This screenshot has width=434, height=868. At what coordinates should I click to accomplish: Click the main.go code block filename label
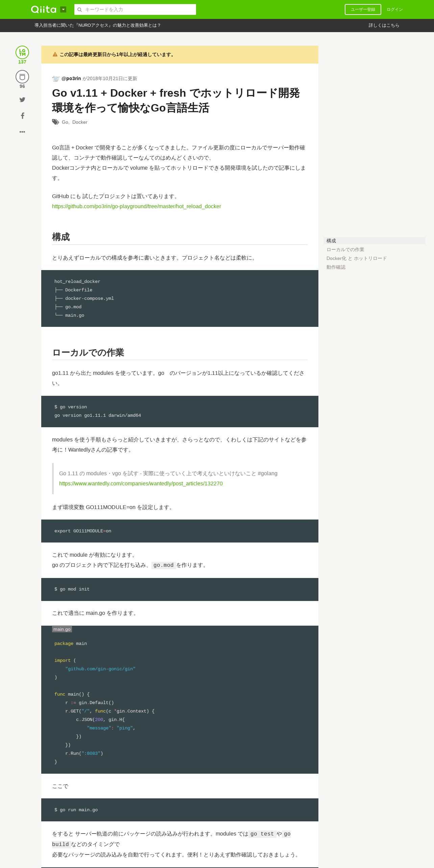coord(62,629)
